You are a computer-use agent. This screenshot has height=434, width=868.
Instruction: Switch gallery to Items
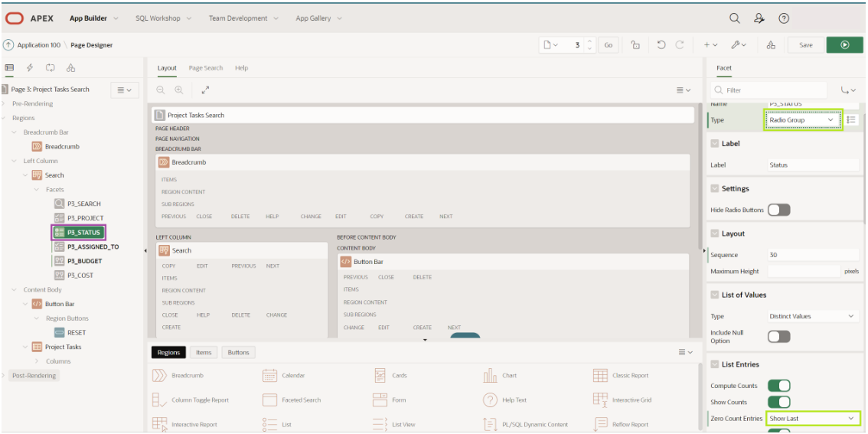204,352
